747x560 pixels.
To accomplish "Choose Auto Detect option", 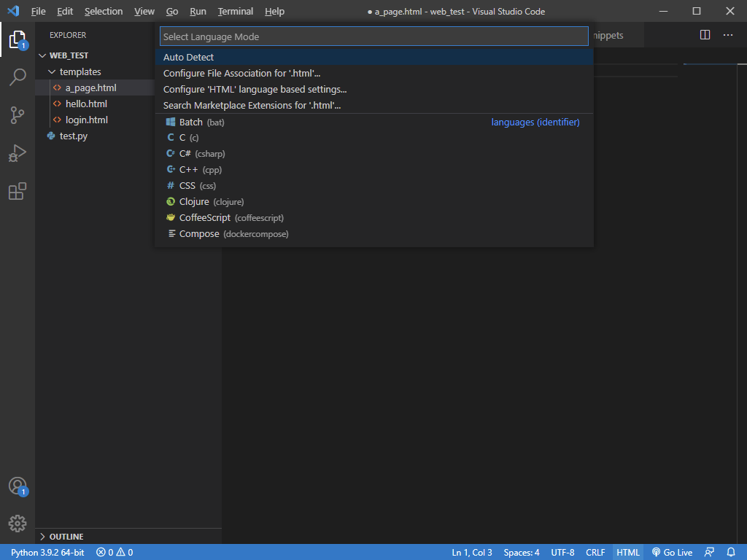I will click(x=374, y=57).
